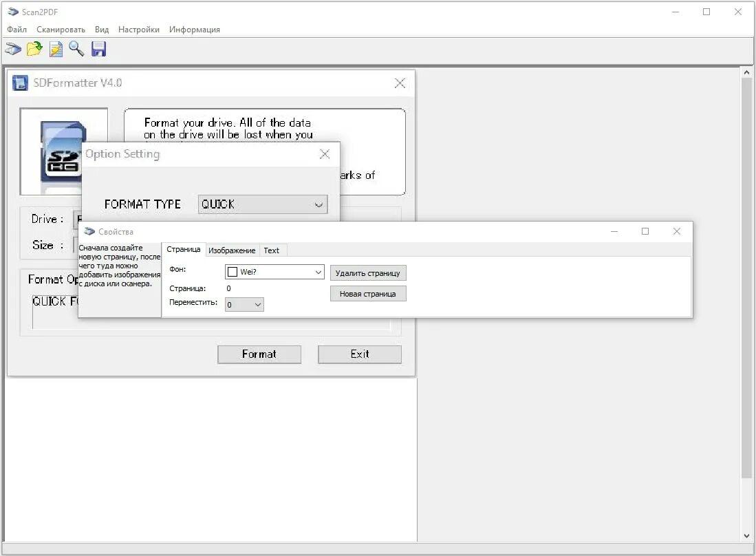Click the vertical scrollbar up arrow
This screenshot has height=556, width=756.
point(747,72)
